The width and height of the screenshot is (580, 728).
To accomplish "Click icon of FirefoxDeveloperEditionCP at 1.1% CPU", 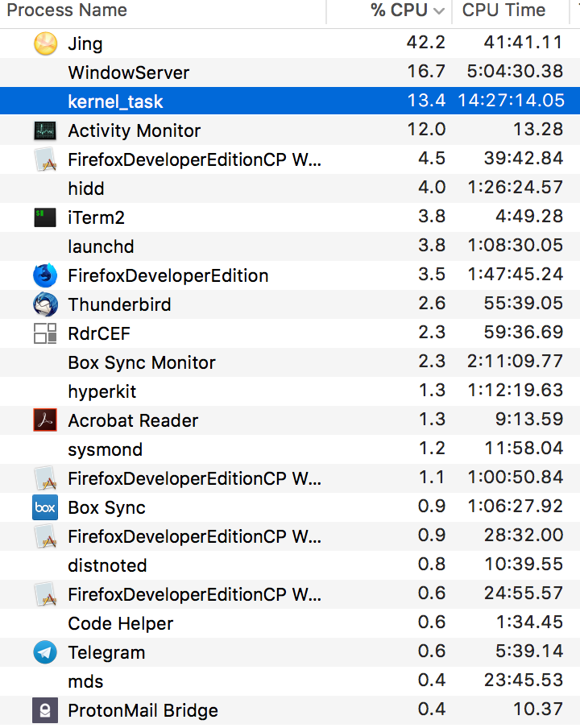I will [x=46, y=478].
